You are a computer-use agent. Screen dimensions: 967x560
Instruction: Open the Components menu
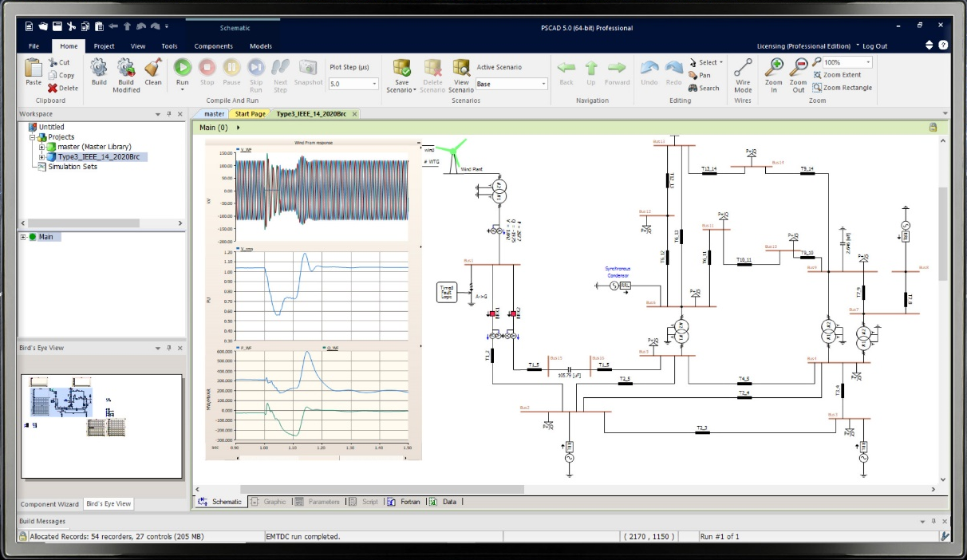[x=213, y=45]
